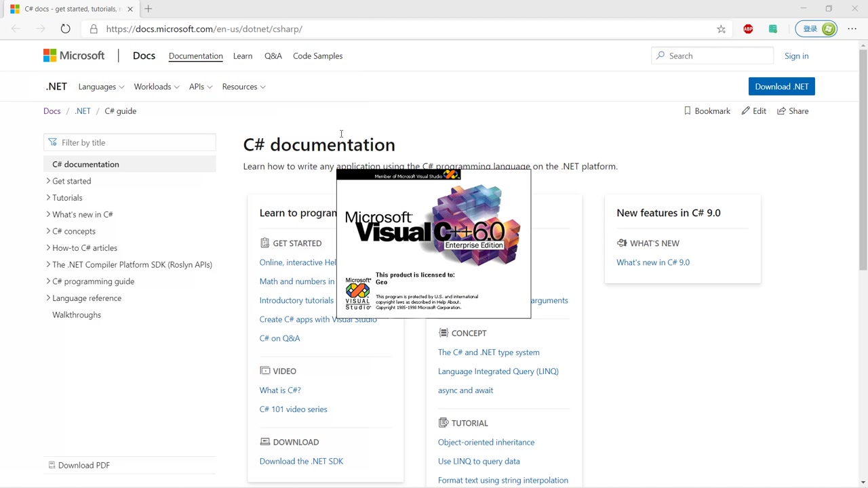Expand the C# concepts node
The image size is (868, 488).
(x=48, y=231)
